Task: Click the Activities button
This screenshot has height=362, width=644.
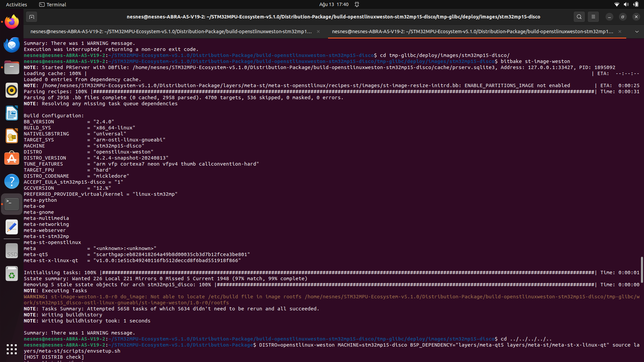Action: (16, 4)
